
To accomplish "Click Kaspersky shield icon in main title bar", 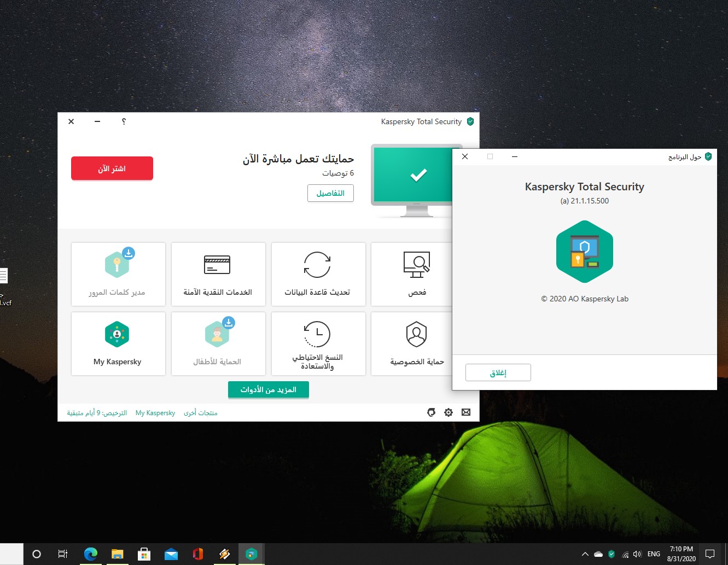I will click(x=470, y=121).
